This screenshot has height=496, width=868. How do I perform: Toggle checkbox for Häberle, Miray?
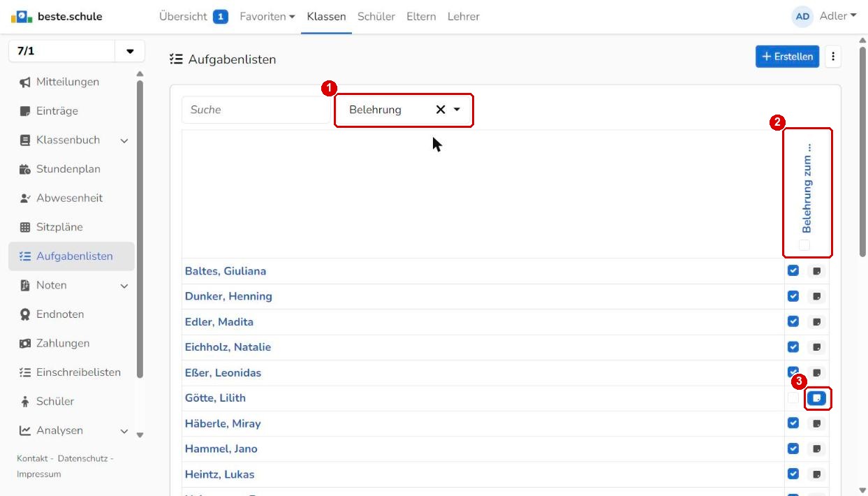tap(793, 423)
